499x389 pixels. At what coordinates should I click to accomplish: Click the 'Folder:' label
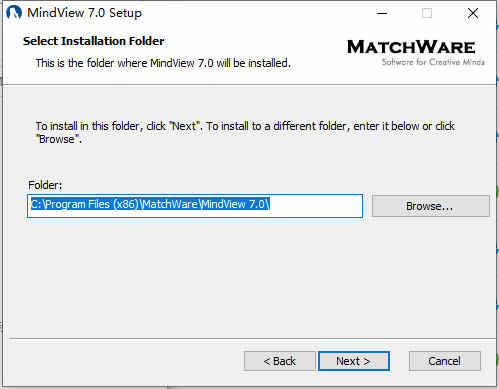point(45,185)
